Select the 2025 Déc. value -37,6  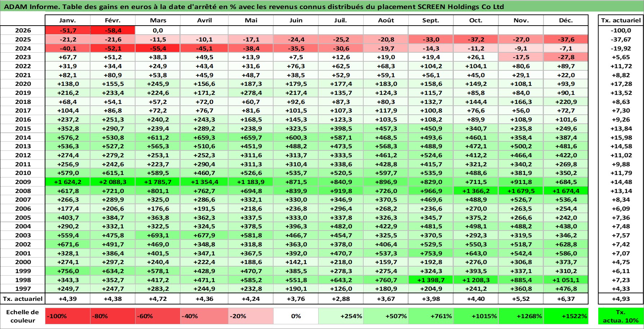click(x=566, y=40)
